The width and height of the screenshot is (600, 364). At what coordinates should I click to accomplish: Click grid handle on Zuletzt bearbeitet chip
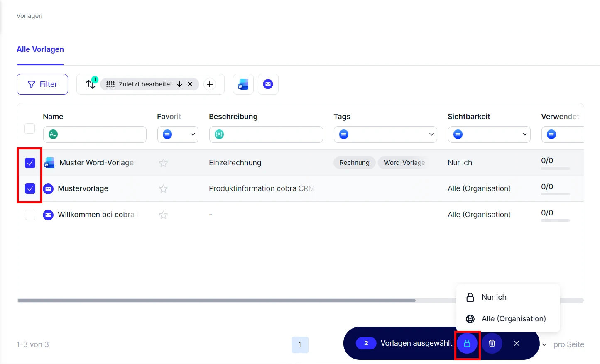(x=110, y=84)
